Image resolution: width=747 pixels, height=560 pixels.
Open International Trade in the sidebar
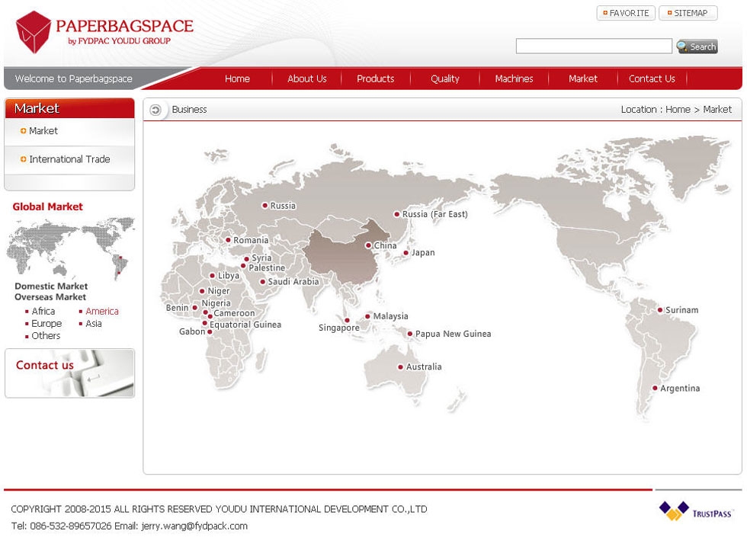(69, 159)
